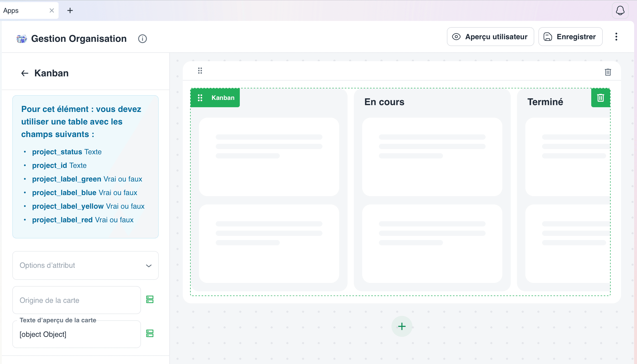Select the En cours column header

point(384,102)
